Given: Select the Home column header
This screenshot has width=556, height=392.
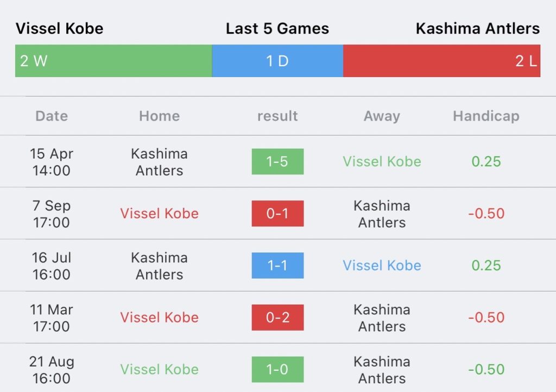Looking at the screenshot, I should tap(160, 116).
